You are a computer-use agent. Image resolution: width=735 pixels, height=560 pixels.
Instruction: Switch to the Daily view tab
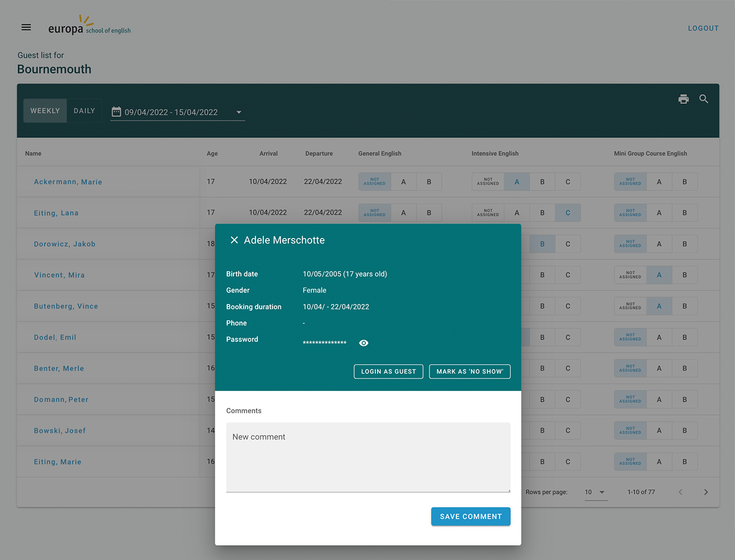[x=84, y=111]
